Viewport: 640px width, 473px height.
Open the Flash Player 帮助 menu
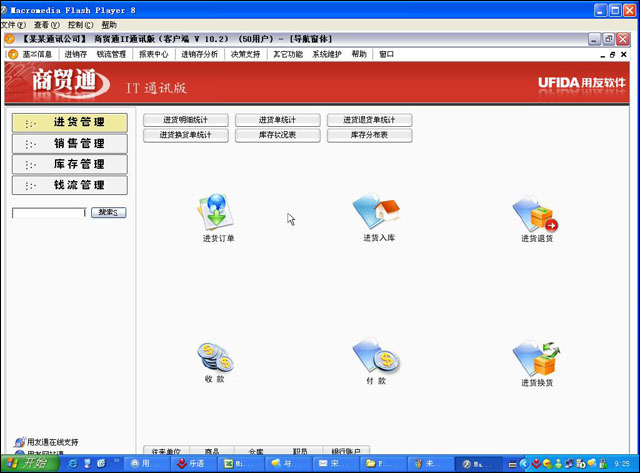[109, 25]
